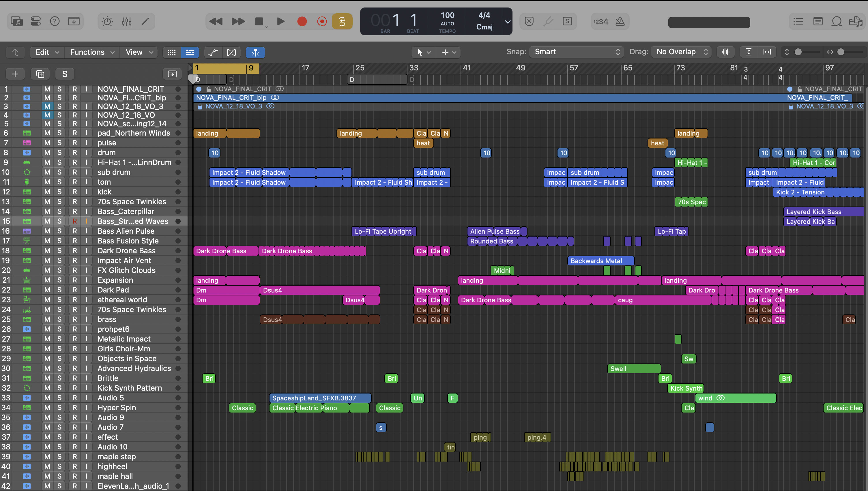
Task: Toggle the metronome click icon
Action: pos(620,22)
